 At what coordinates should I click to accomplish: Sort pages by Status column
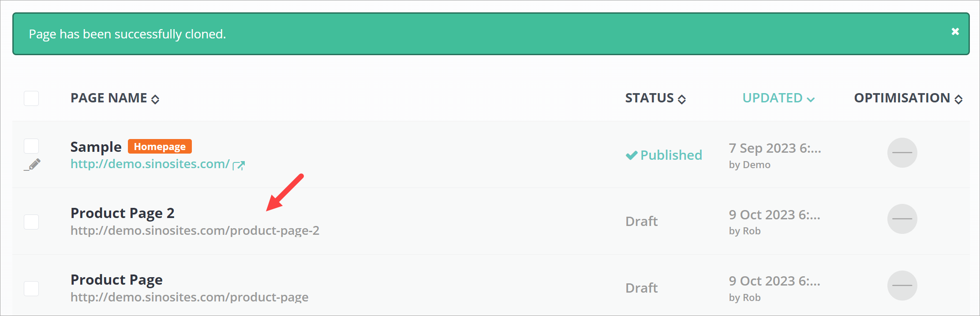point(655,98)
